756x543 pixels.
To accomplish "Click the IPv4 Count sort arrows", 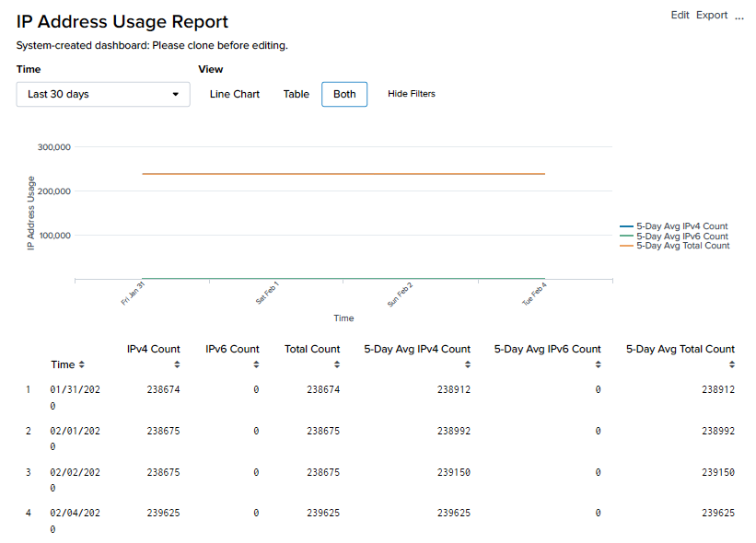I will pos(177,365).
